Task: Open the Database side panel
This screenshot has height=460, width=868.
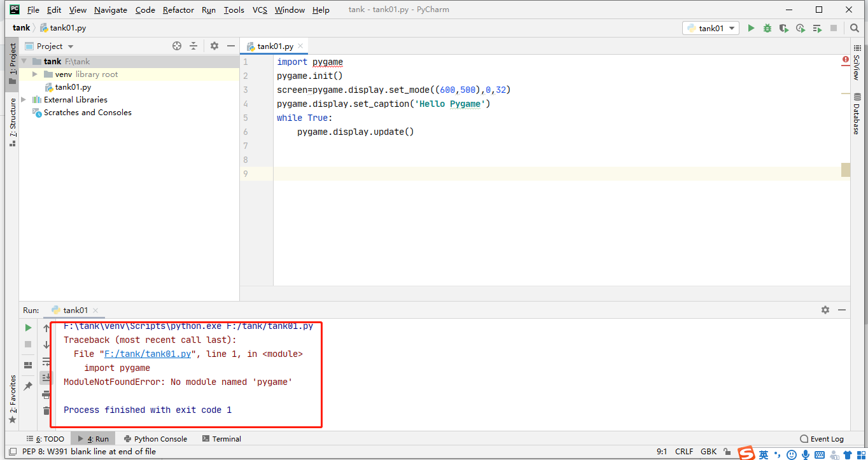Action: click(857, 114)
